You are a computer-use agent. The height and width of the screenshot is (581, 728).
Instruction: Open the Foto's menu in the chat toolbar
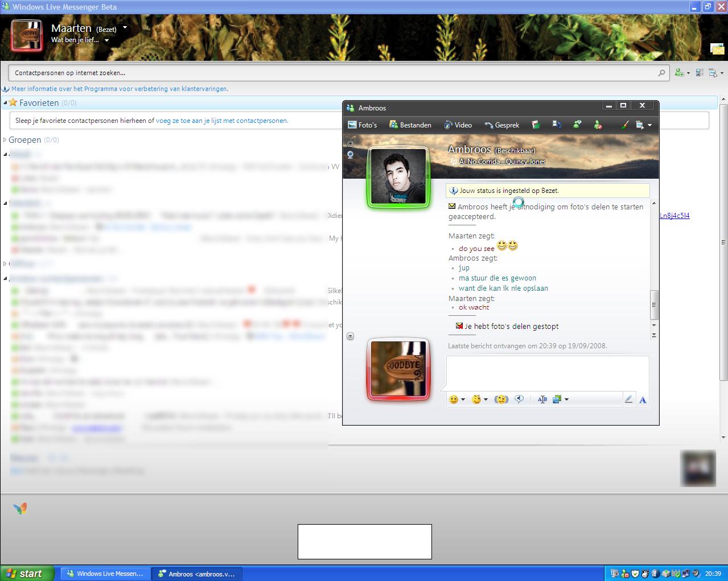pos(363,125)
